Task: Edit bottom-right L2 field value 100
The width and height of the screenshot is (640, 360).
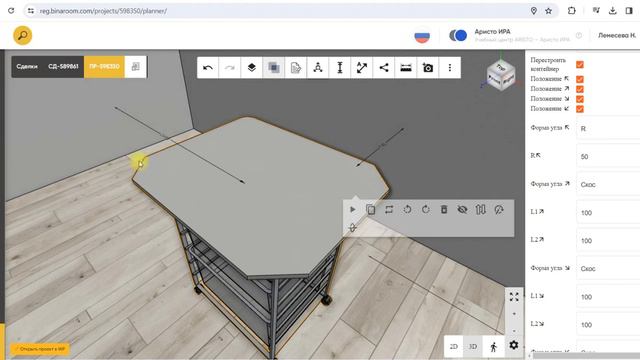Action: 608,325
